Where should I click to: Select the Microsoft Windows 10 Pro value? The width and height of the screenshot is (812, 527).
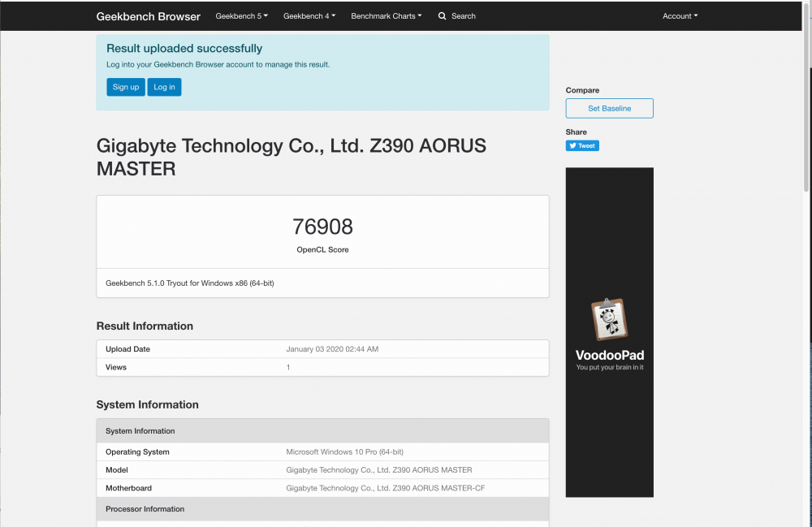[x=345, y=451]
